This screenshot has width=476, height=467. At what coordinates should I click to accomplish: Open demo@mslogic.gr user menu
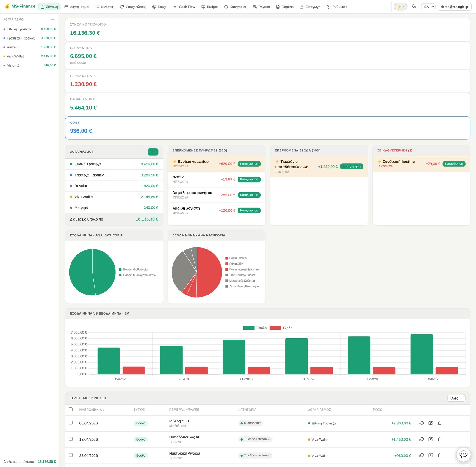click(454, 7)
